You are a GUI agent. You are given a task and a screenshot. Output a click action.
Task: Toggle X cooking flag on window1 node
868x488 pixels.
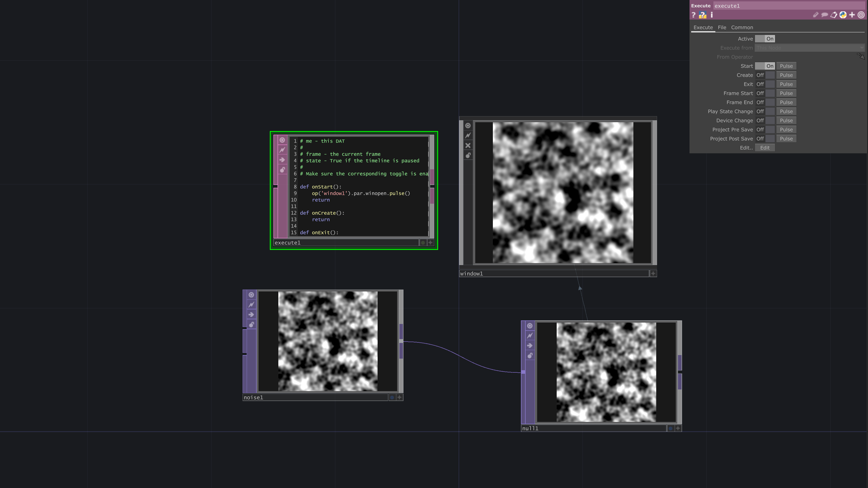[x=468, y=145]
